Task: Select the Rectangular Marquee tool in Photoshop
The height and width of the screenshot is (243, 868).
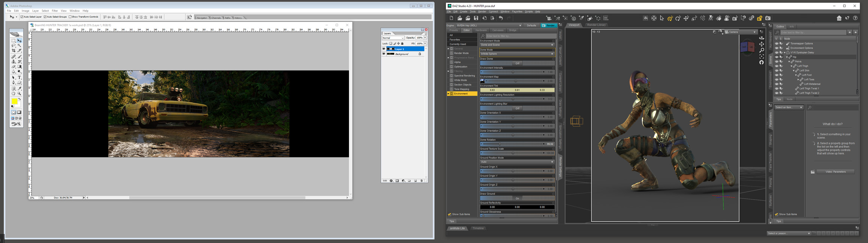Action: [x=13, y=40]
